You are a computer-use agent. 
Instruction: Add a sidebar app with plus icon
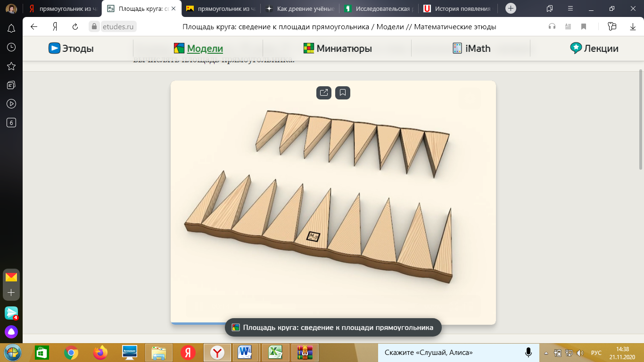11,293
